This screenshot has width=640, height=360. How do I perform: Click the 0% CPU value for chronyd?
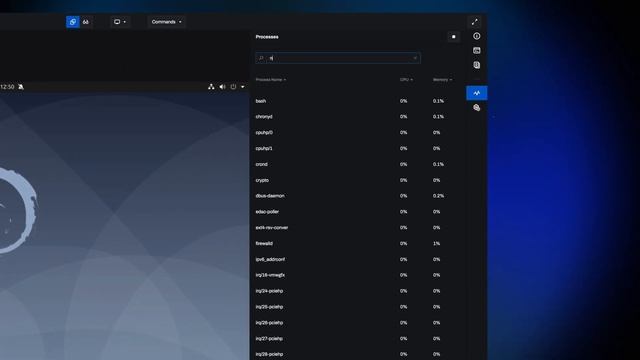pyautogui.click(x=403, y=117)
